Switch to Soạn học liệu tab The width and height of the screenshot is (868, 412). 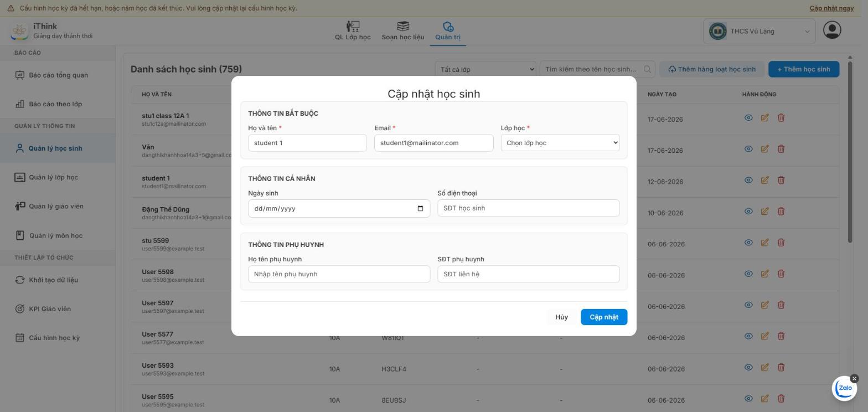[x=403, y=31]
